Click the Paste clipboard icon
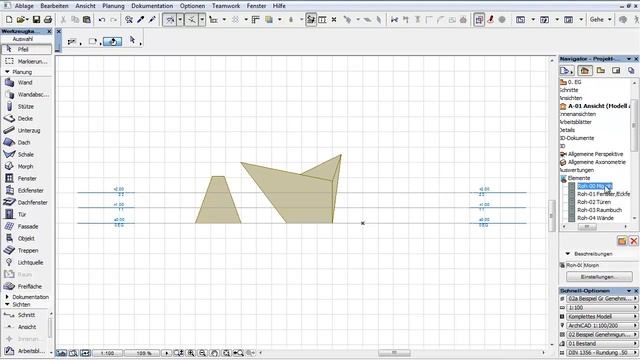 (87, 19)
